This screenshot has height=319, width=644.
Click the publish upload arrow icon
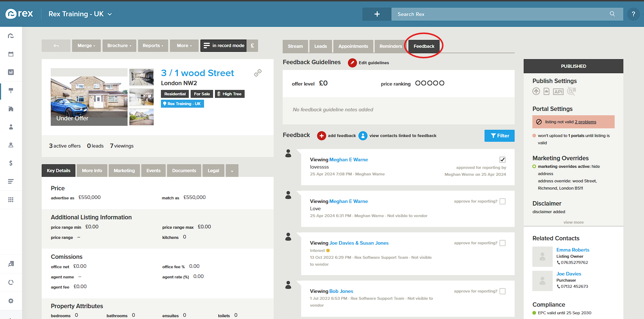(536, 91)
